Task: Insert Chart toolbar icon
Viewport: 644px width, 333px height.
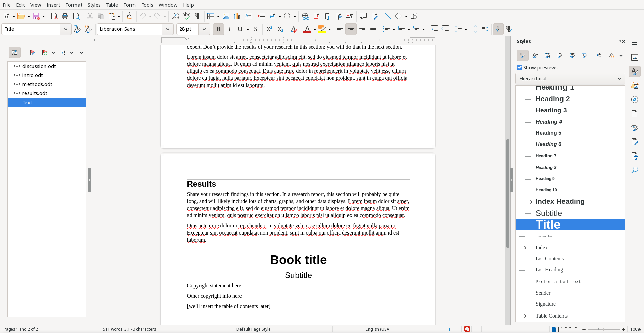Action: 237,16
